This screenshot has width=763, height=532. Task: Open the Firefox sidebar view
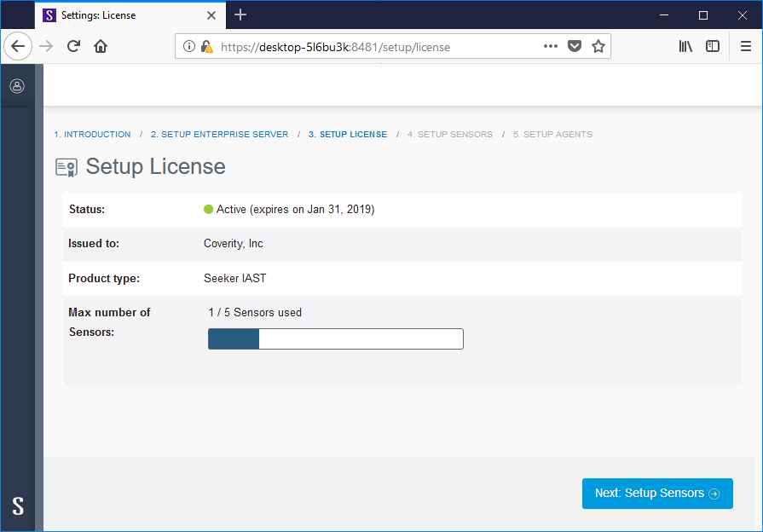[713, 46]
